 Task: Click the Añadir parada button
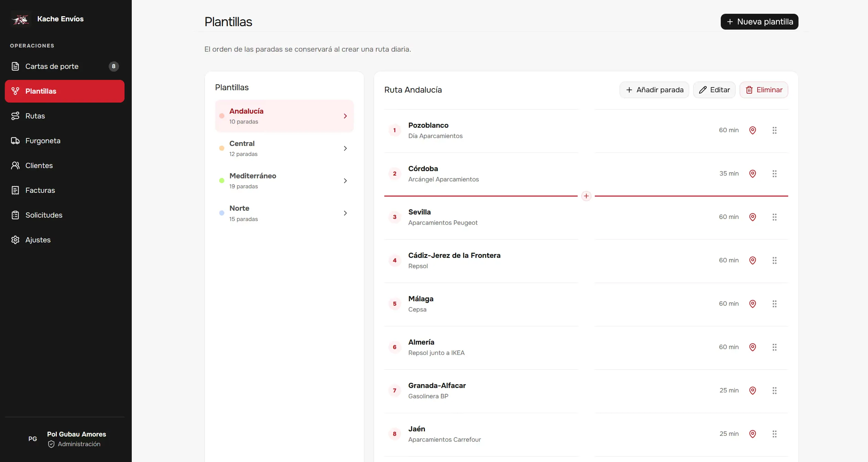coord(654,90)
